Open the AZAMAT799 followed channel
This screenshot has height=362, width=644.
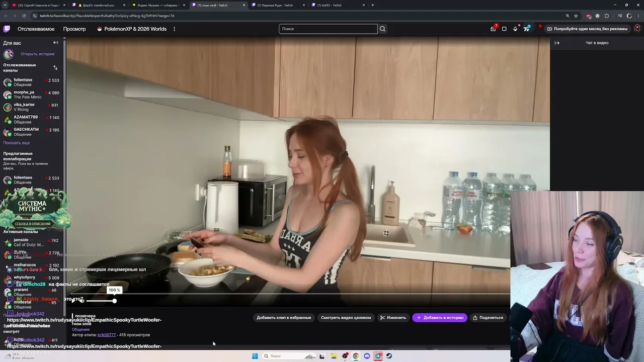[31, 120]
